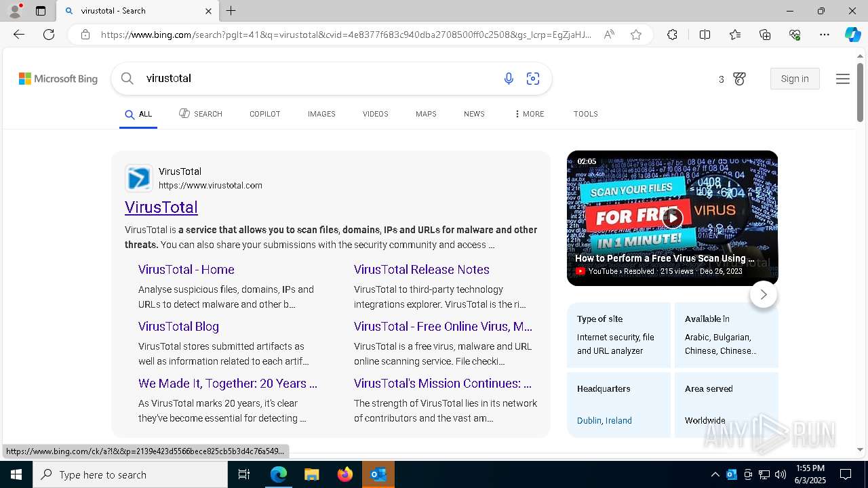Open VirusTotal - Free Online Virus link
This screenshot has width=868, height=488.
[x=443, y=327]
